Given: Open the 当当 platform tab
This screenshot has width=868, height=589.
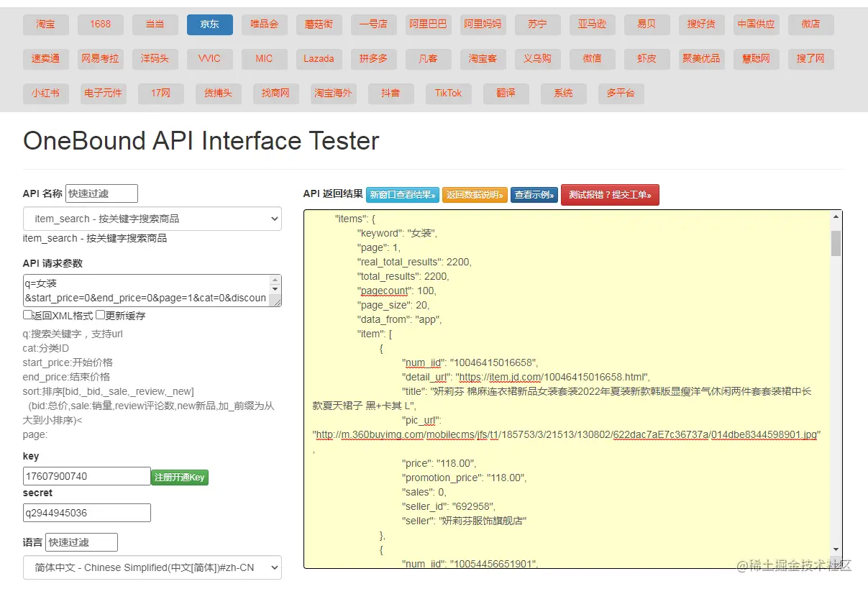Looking at the screenshot, I should point(155,24).
